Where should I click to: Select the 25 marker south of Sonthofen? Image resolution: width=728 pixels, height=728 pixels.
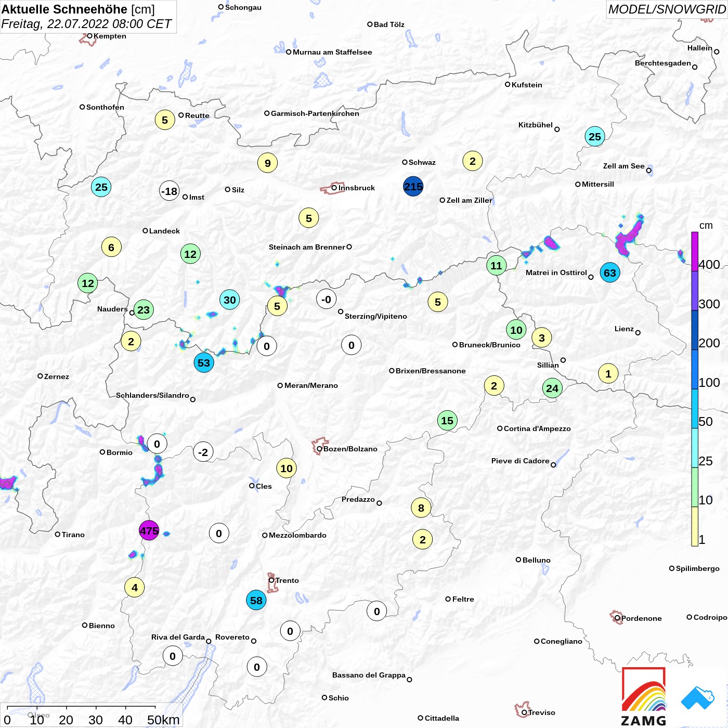101,187
